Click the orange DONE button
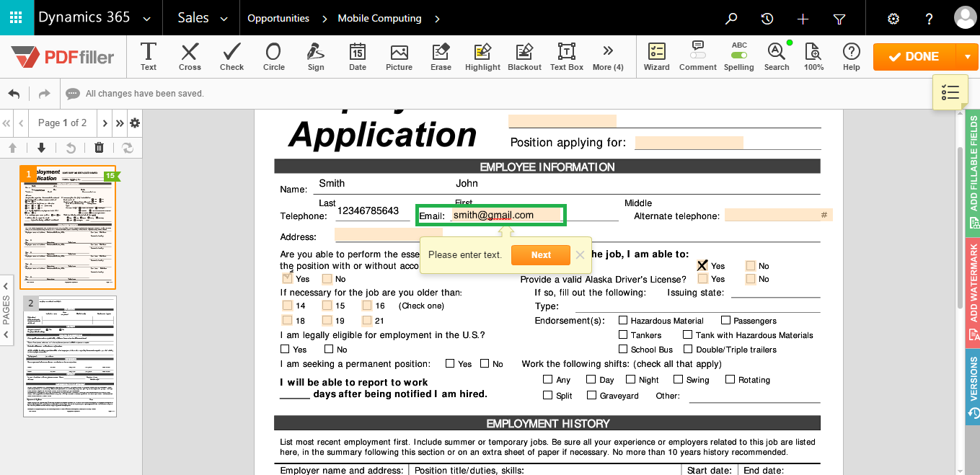This screenshot has width=980, height=475. point(914,57)
